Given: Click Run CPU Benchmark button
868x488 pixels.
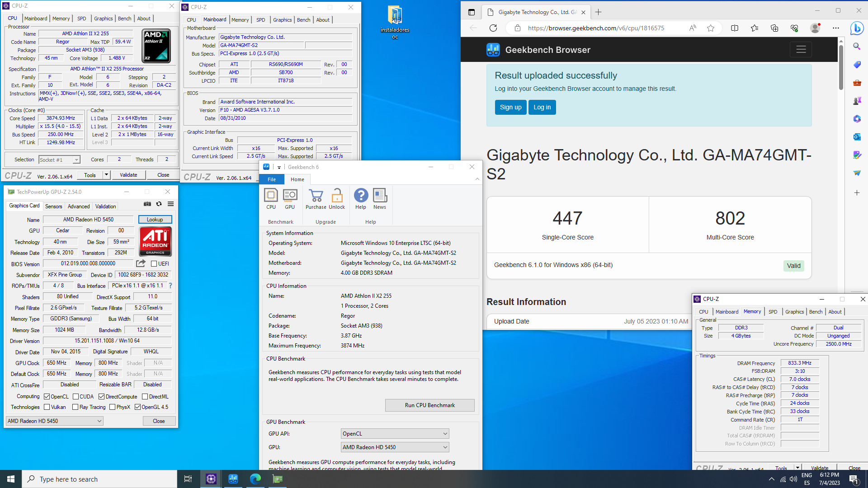Looking at the screenshot, I should pyautogui.click(x=430, y=405).
